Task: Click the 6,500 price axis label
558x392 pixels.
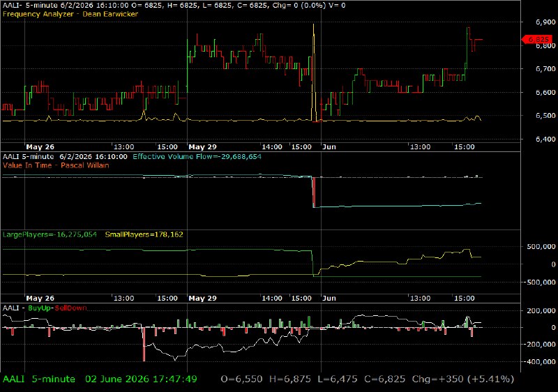Action: click(x=545, y=116)
